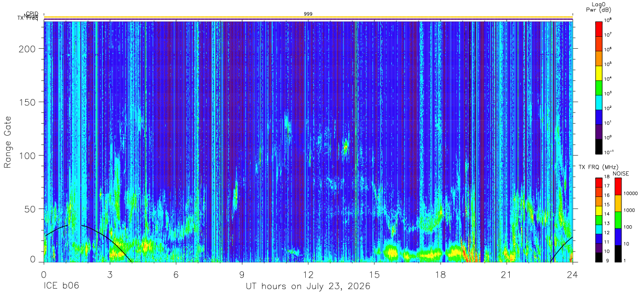This screenshot has height=297, width=644.
Task: Click the green segment of Lag0 power colorbar
Action: (598, 87)
